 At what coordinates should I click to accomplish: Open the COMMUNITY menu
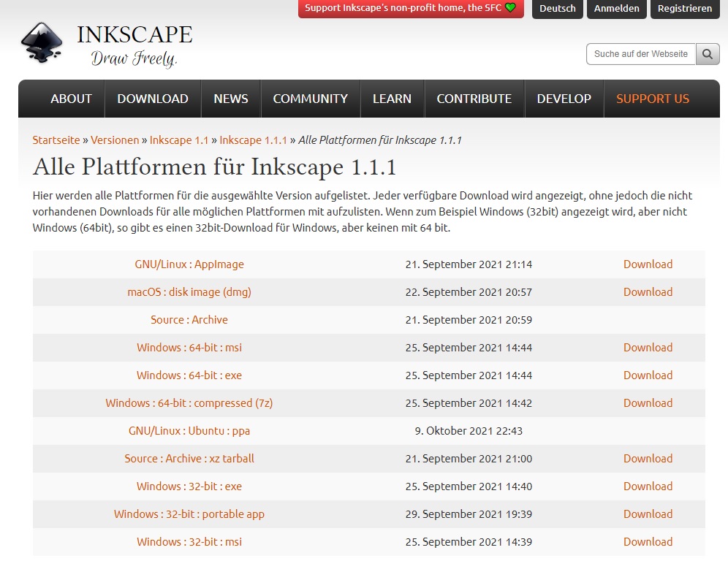[310, 99]
